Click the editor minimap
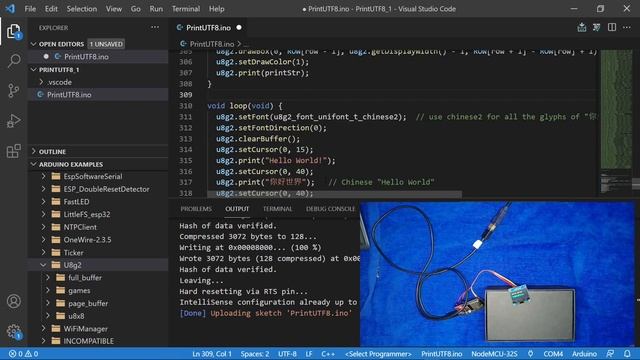The width and height of the screenshot is (640, 360). [616, 122]
